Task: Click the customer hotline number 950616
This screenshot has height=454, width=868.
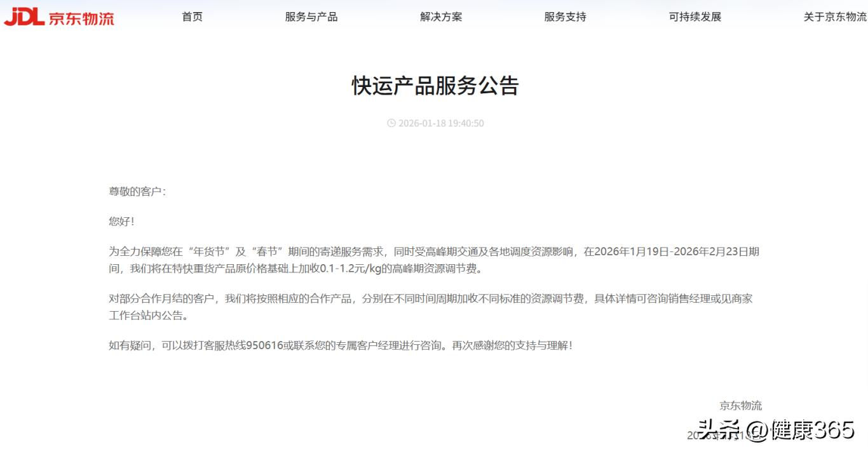Action: [x=264, y=345]
